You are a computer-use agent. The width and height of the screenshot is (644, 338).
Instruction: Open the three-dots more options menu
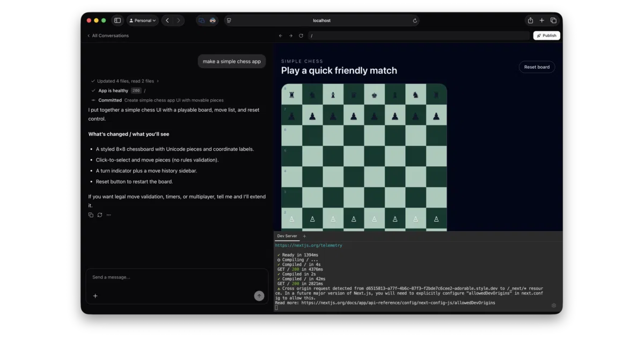pos(108,215)
